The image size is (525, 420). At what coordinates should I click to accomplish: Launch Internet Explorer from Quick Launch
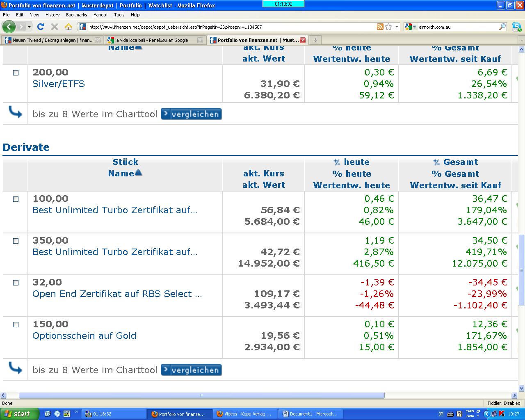pos(48,414)
